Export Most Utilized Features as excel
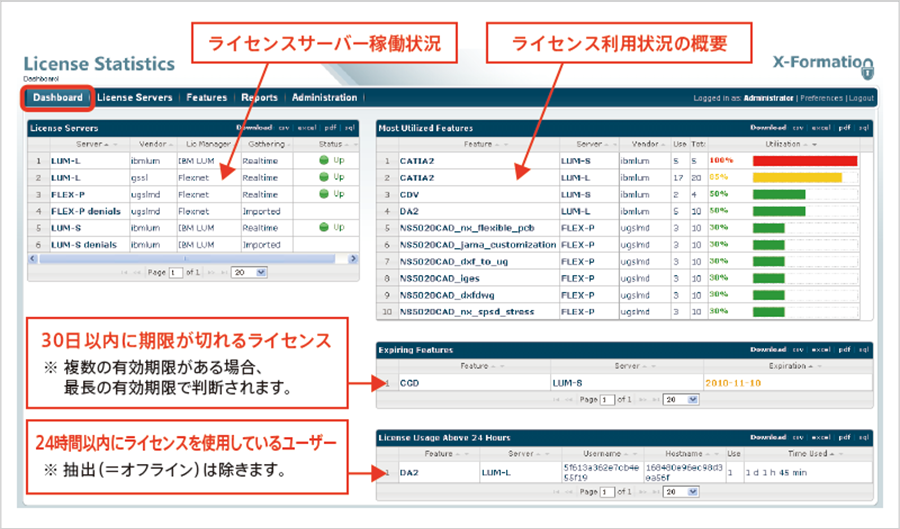This screenshot has height=529, width=900. pos(821,128)
